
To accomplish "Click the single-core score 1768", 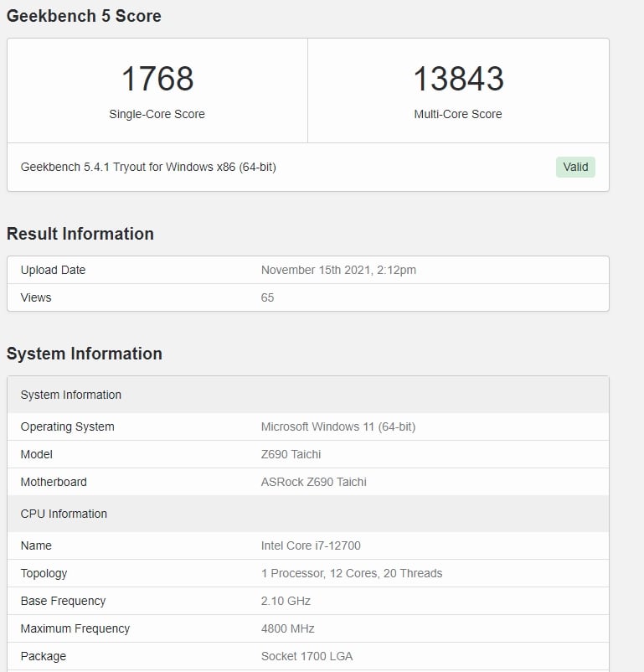I will (157, 79).
